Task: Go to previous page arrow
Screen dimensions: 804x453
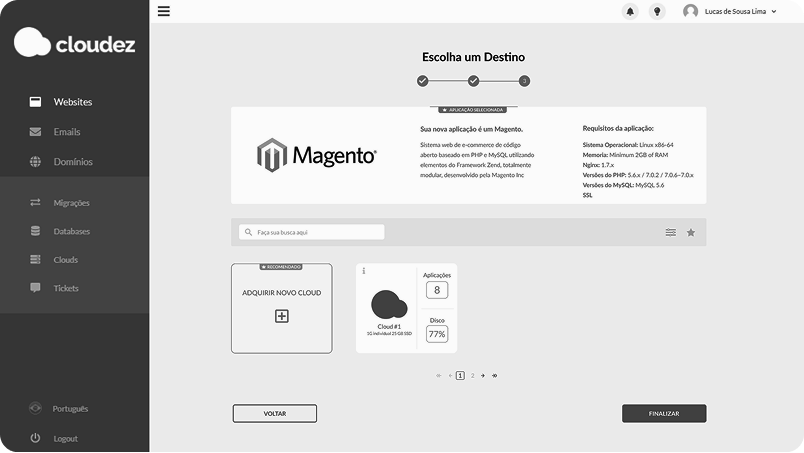Action: tap(450, 376)
